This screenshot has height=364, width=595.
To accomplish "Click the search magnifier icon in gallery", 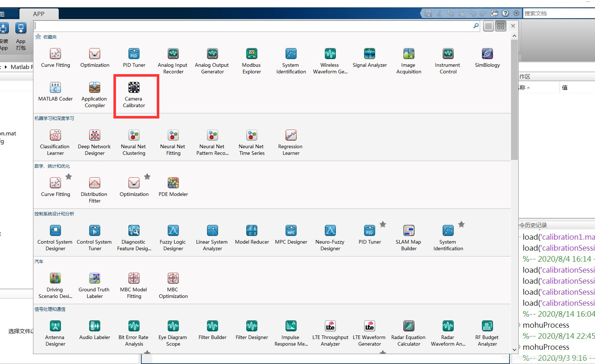I will point(476,26).
